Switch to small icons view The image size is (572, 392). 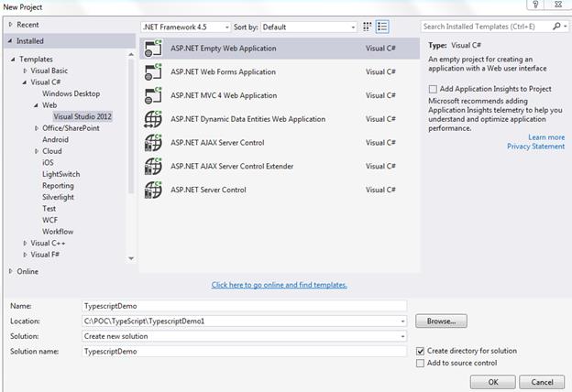click(368, 27)
